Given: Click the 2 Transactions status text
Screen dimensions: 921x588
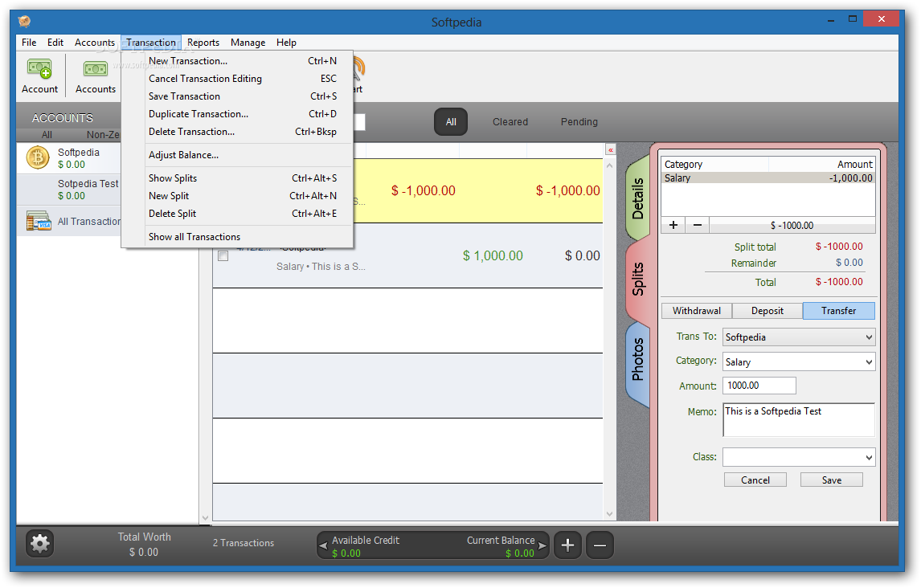Looking at the screenshot, I should [244, 543].
